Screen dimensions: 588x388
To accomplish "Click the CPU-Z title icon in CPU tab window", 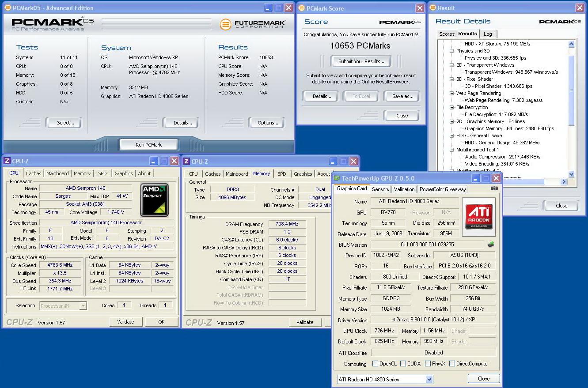I will point(8,161).
